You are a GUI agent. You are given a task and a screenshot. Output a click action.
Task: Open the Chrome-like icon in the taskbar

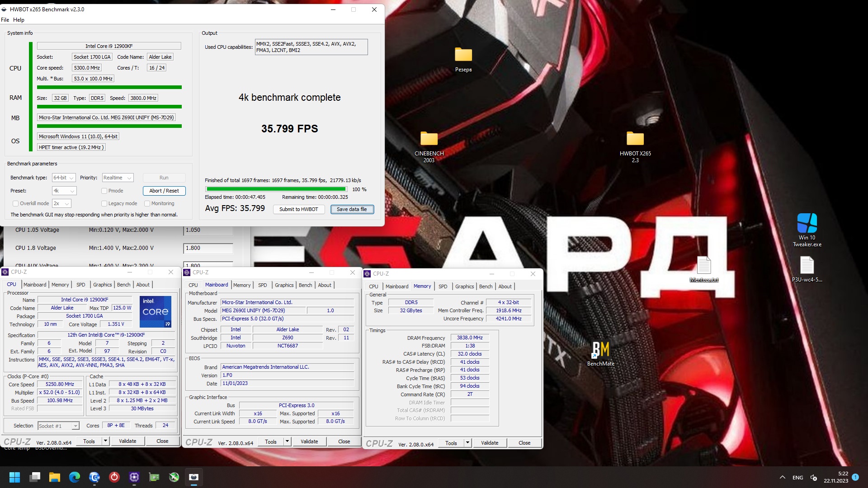pyautogui.click(x=94, y=477)
